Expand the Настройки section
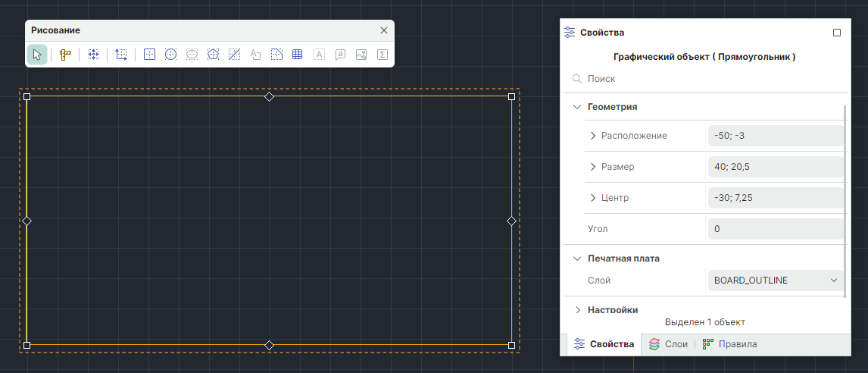The image size is (868, 373). (x=578, y=309)
